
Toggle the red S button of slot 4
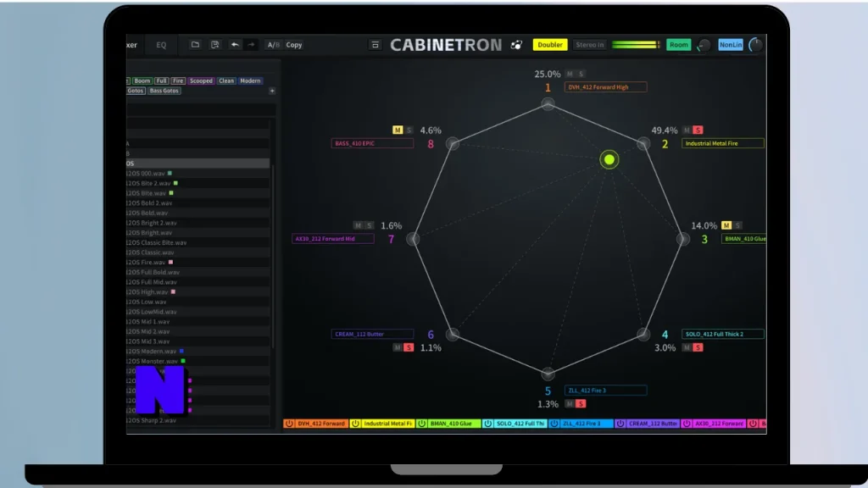[698, 347]
